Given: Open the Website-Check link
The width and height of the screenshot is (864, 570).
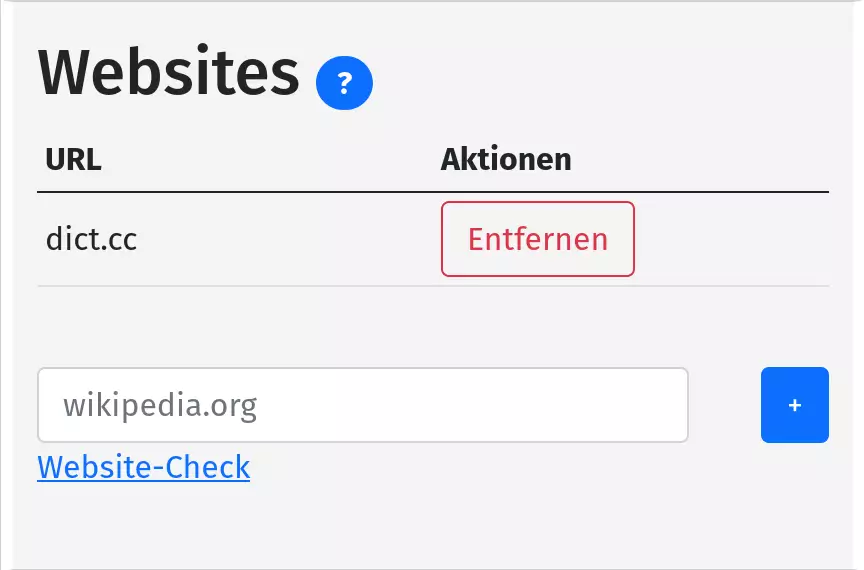Looking at the screenshot, I should click(x=143, y=466).
